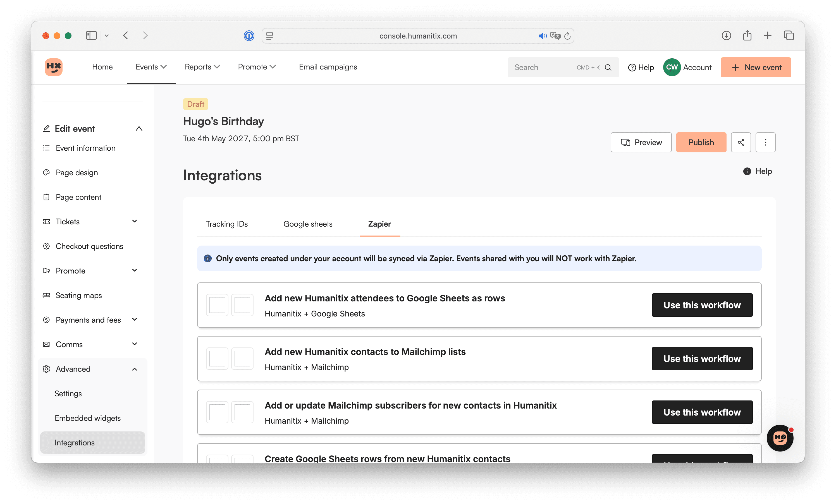Open Event information in sidebar
This screenshot has height=504, width=836.
point(85,148)
